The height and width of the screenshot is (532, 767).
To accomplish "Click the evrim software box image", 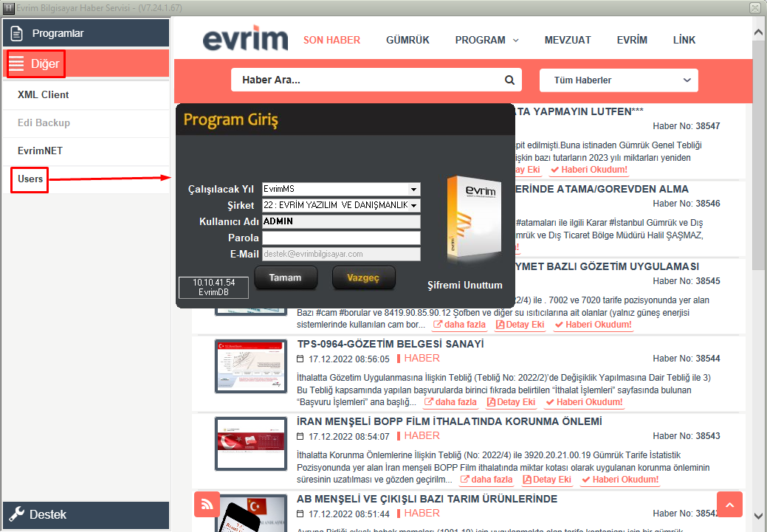I will click(474, 218).
